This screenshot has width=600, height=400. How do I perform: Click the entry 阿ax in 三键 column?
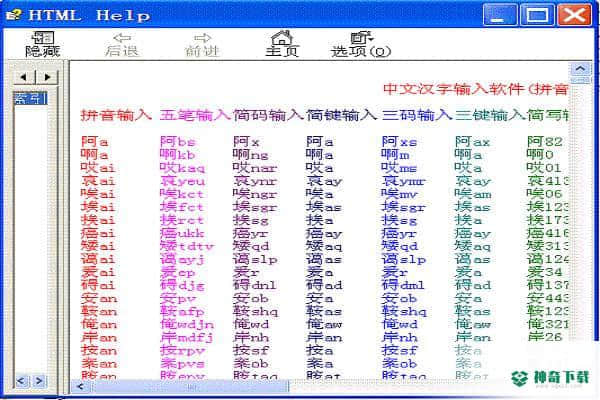click(x=472, y=142)
